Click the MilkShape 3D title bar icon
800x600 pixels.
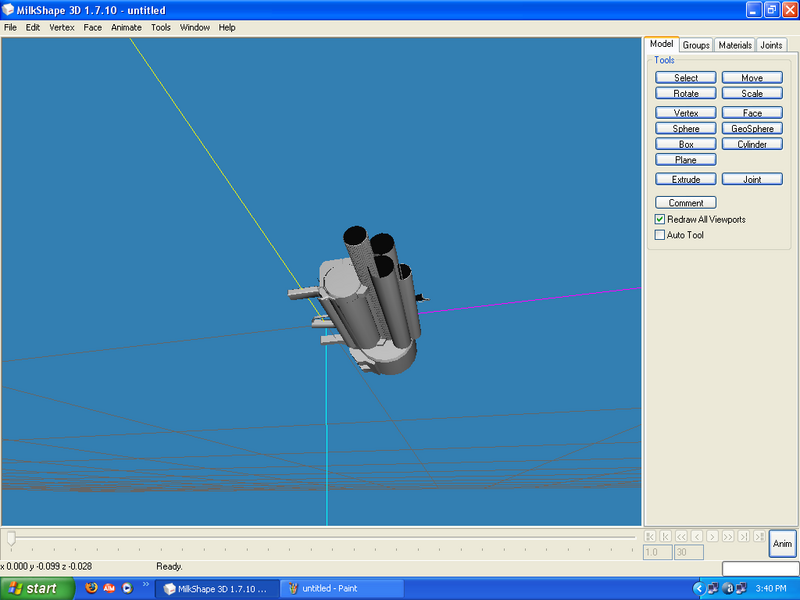tap(8, 10)
